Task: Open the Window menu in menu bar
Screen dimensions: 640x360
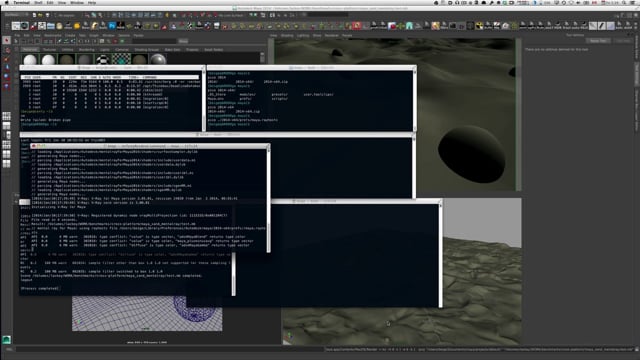Action: (x=77, y=2)
